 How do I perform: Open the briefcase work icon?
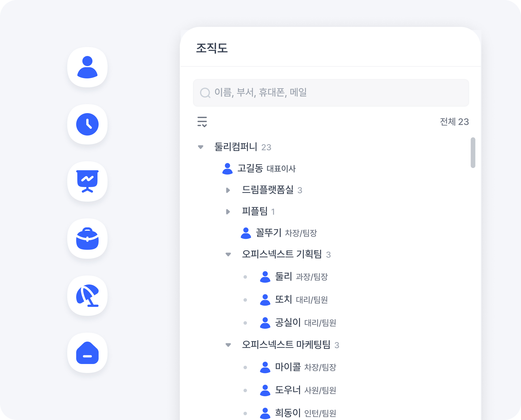[87, 239]
